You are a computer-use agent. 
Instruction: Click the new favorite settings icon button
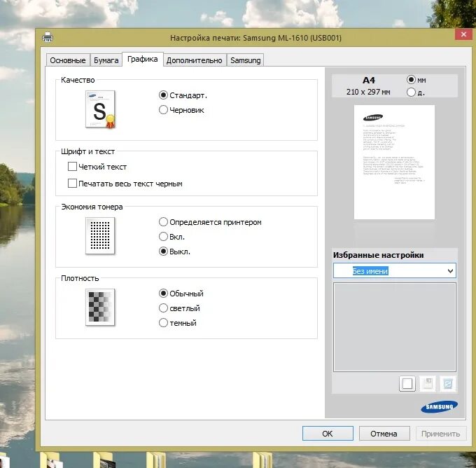pos(407,383)
